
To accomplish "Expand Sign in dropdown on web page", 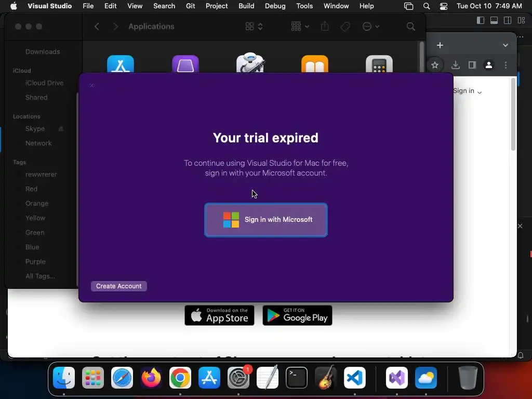I will pos(468,91).
